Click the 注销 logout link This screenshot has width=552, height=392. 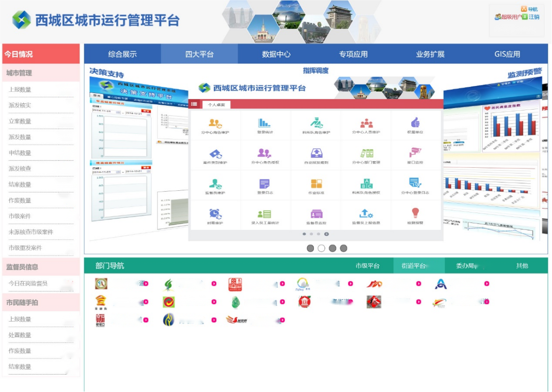534,17
